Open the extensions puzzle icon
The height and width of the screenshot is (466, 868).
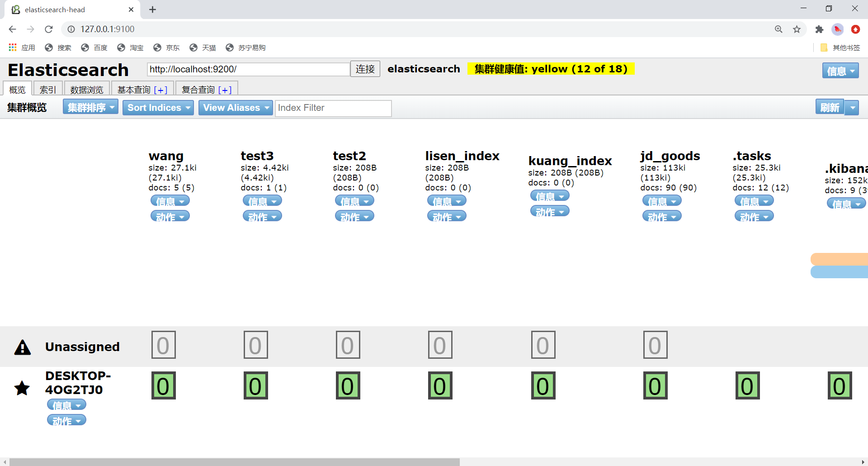pos(819,29)
